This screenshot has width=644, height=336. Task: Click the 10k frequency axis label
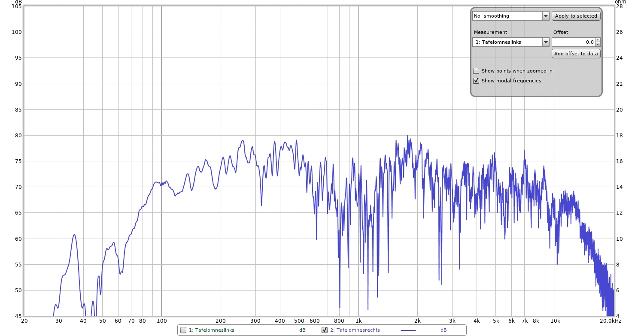(x=555, y=321)
